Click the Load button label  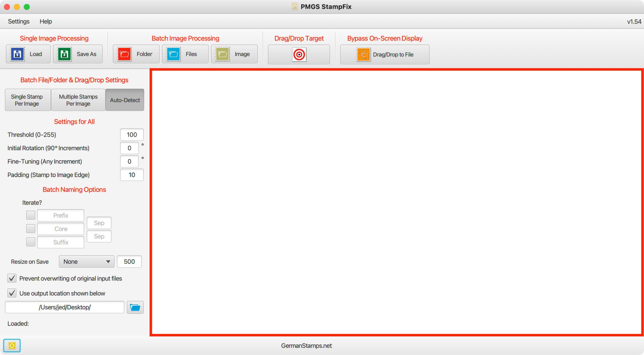(36, 54)
